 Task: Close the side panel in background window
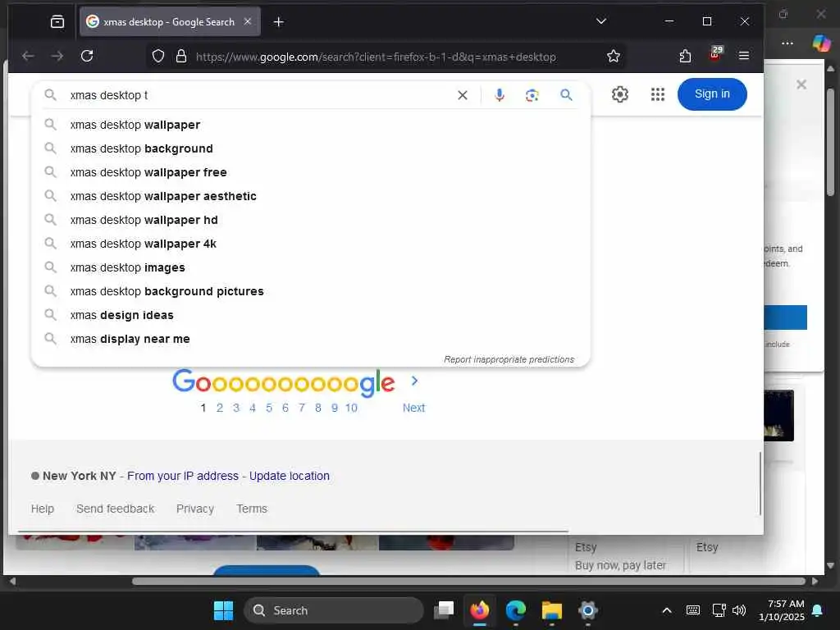[801, 84]
